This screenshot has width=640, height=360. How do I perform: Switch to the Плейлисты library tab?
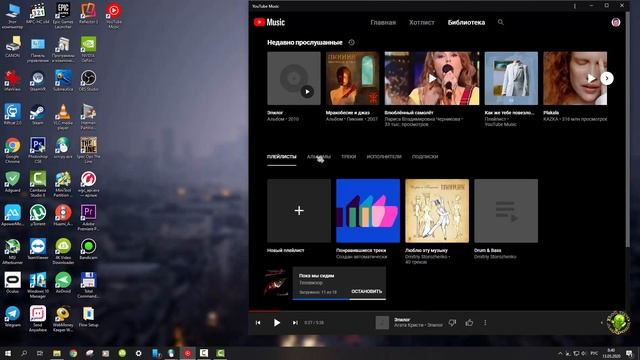282,157
